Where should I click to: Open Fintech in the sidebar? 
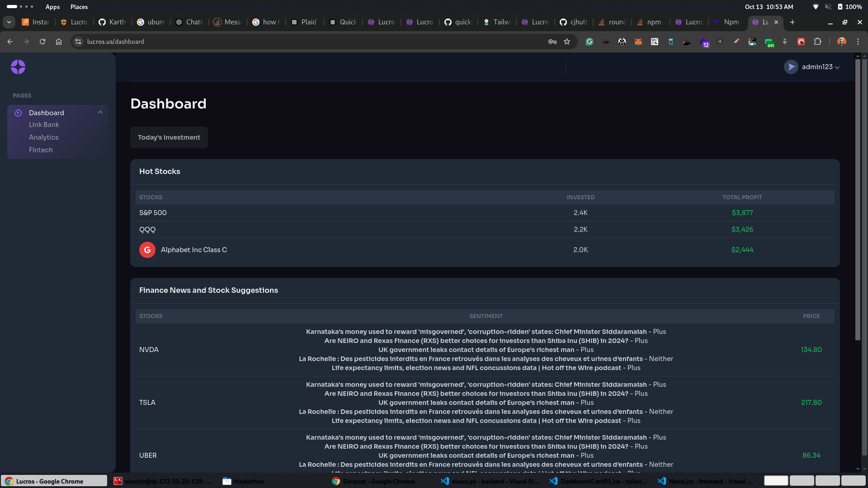coord(41,150)
